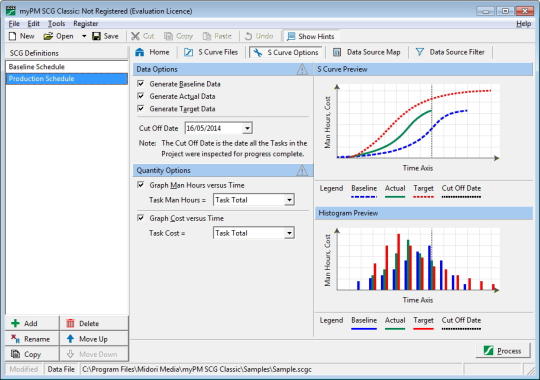Image resolution: width=540 pixels, height=380 pixels.
Task: Uncheck Generate Actual Data
Action: click(141, 96)
